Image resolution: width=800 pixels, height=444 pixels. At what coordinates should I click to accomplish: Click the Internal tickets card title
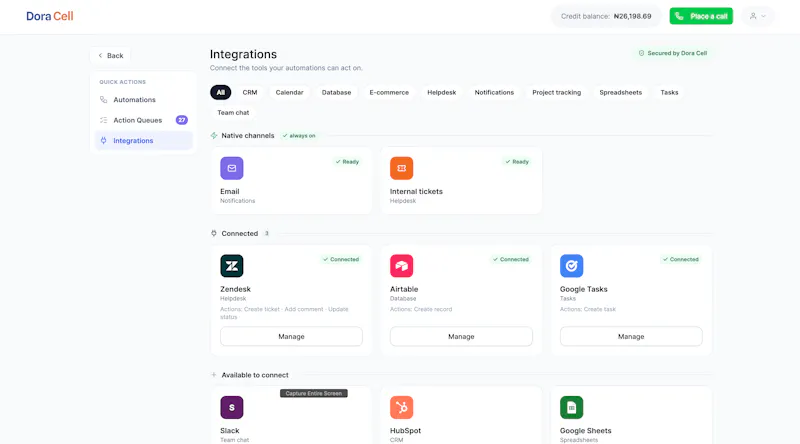point(416,191)
